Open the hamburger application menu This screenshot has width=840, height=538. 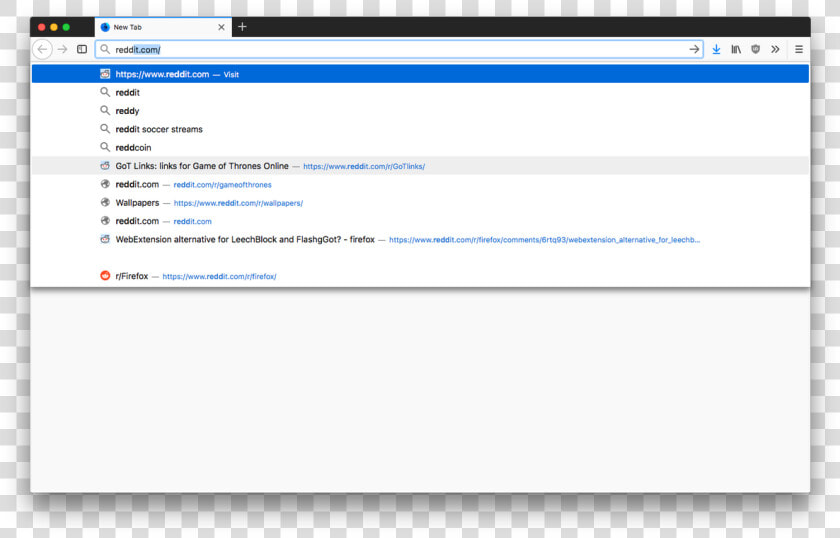[x=799, y=49]
